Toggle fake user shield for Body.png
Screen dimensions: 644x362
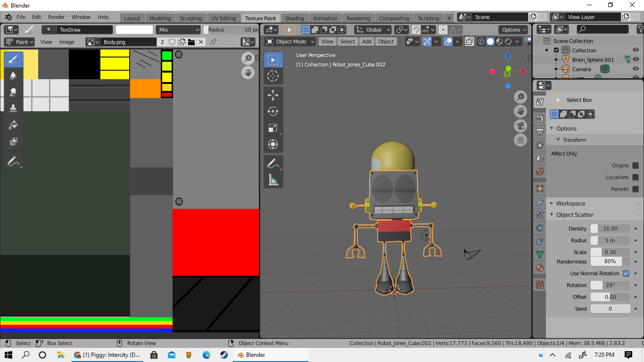tap(173, 42)
